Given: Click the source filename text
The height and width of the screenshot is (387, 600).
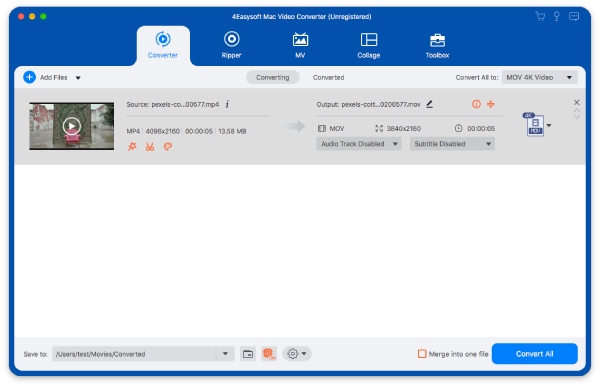Looking at the screenshot, I should click(185, 104).
